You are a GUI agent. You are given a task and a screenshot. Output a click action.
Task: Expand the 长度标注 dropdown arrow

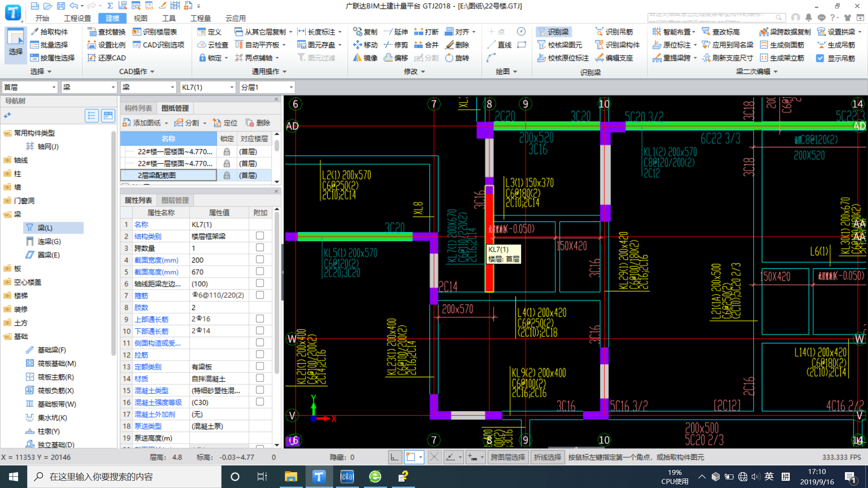coord(340,32)
